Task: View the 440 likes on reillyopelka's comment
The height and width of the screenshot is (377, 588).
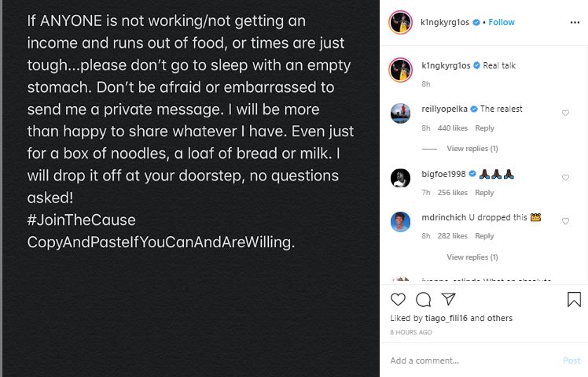Action: pyautogui.click(x=454, y=128)
